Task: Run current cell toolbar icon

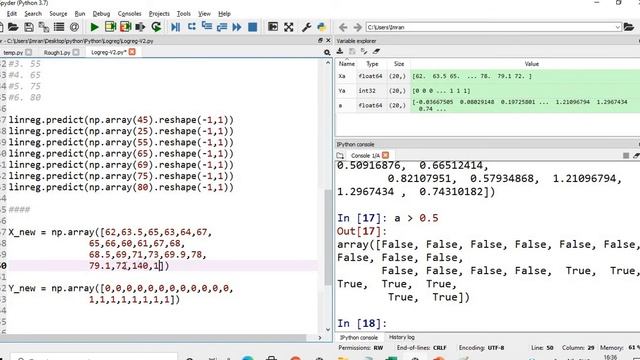Action: [110, 27]
